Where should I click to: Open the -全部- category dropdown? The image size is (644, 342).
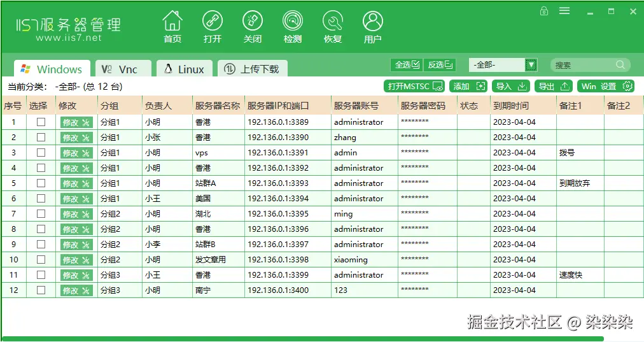click(x=503, y=64)
